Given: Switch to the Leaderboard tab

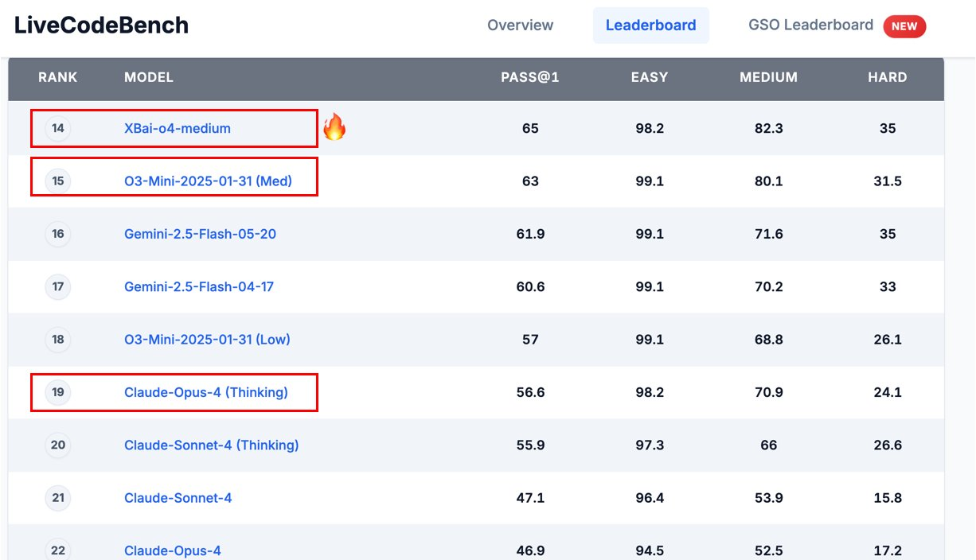Looking at the screenshot, I should coord(650,25).
